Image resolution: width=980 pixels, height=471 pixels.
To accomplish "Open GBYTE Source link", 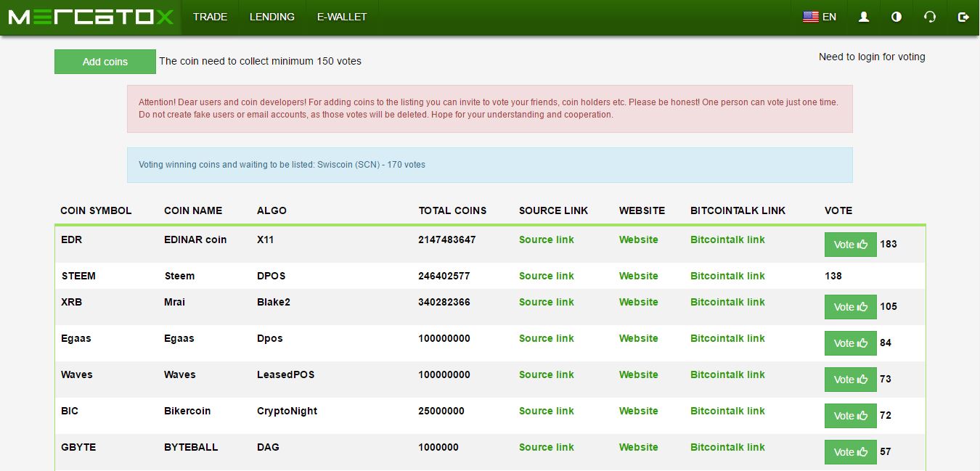I will [547, 447].
